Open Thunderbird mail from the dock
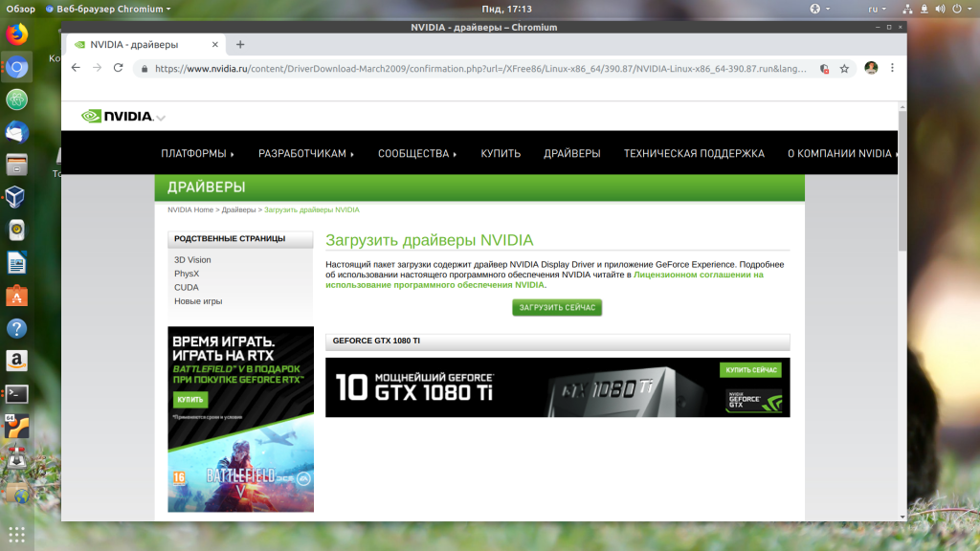Viewport: 980px width, 551px height. point(17,132)
